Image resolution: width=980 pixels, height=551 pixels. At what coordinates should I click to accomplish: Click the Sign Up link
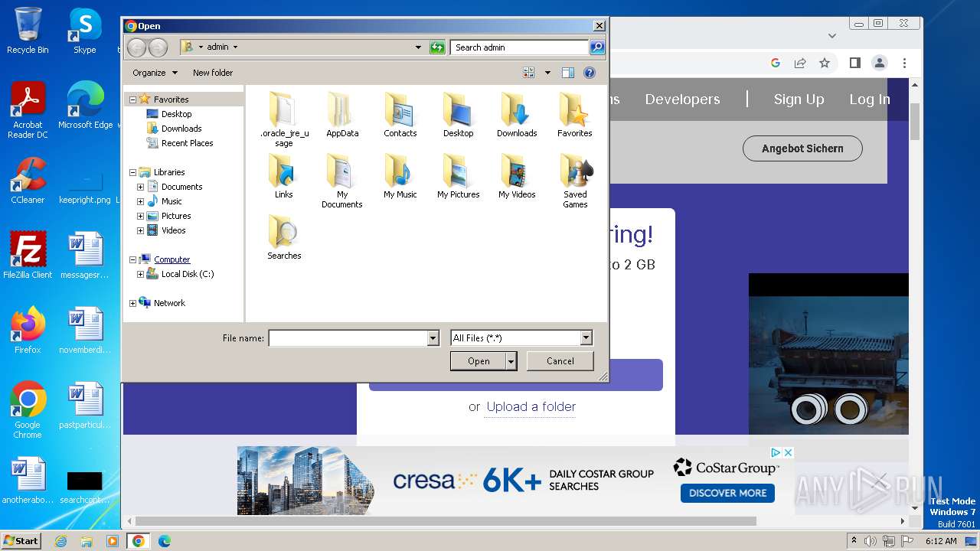pos(799,99)
